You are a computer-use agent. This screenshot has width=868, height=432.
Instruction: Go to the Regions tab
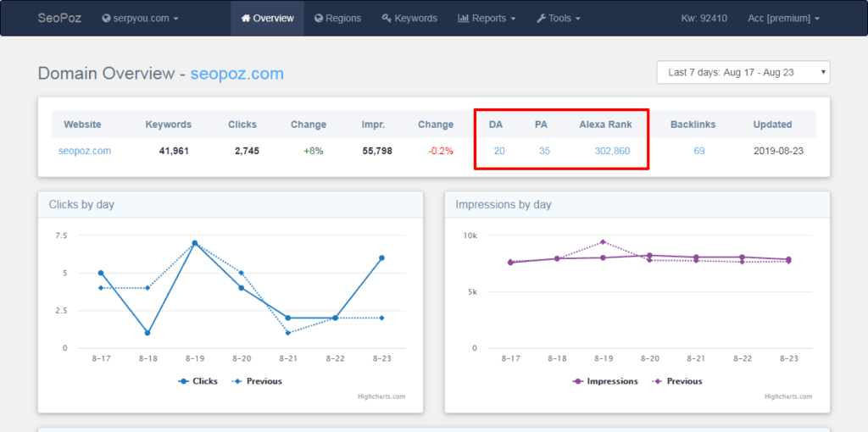pyautogui.click(x=337, y=19)
